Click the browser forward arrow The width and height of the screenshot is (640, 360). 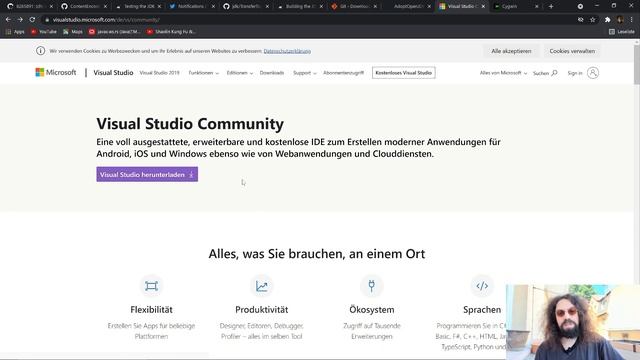[20, 20]
